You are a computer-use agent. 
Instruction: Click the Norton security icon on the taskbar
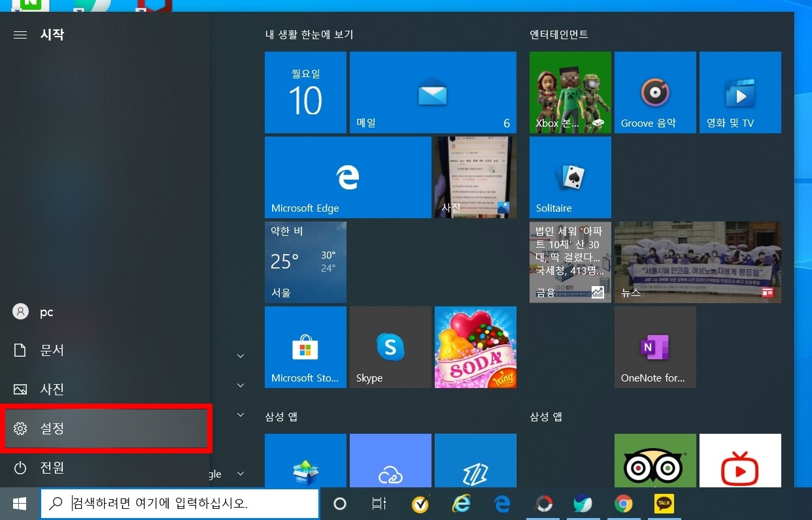[420, 504]
